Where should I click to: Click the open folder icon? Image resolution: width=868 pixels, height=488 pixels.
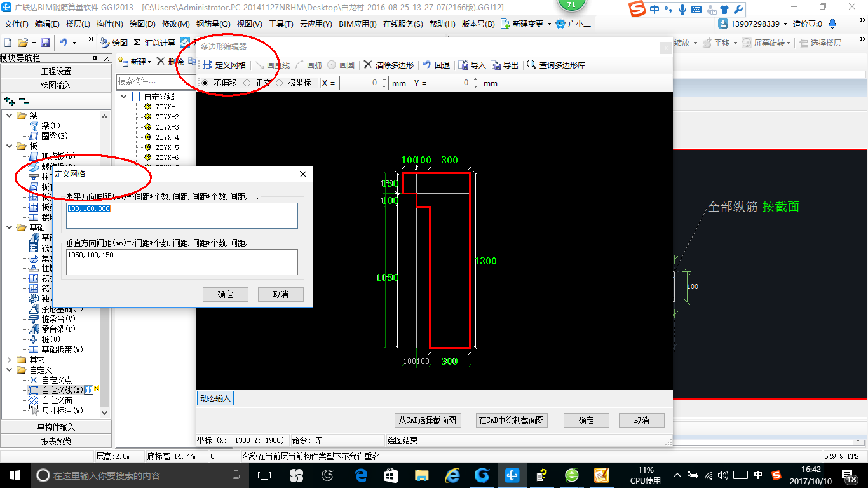[23, 43]
